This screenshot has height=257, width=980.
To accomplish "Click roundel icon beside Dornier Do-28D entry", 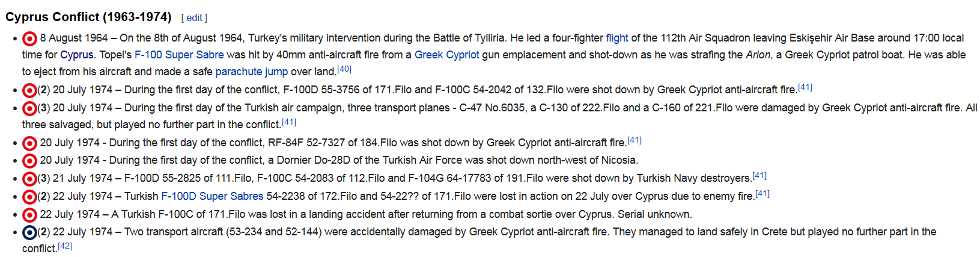I will tap(29, 161).
